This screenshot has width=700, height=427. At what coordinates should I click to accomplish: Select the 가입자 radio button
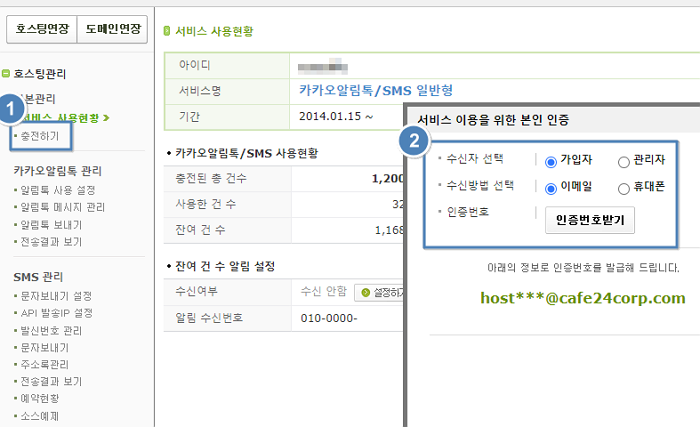coord(551,162)
